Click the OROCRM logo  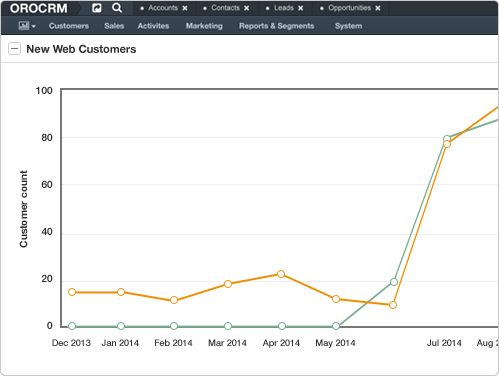pyautogui.click(x=39, y=8)
